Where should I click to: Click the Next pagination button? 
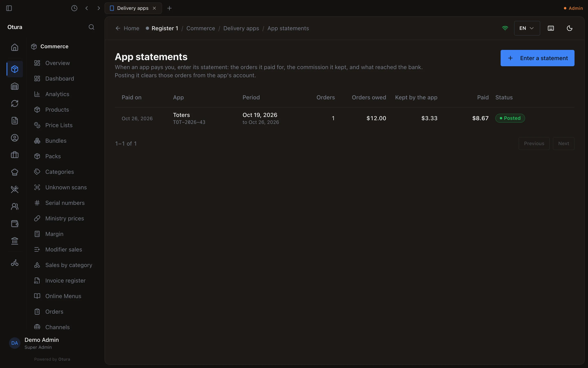pyautogui.click(x=563, y=144)
